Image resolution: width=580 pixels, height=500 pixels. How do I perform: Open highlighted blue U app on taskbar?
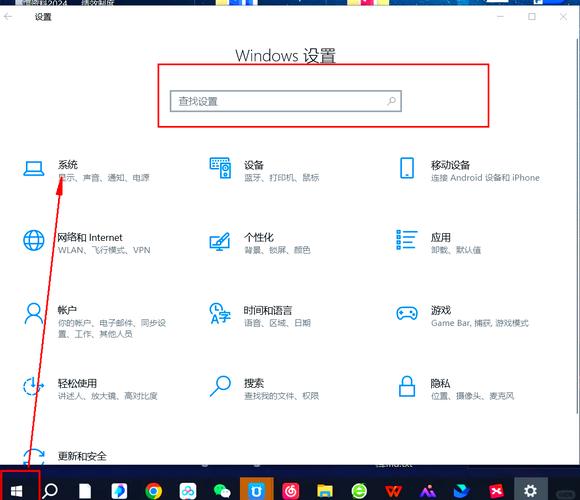(256, 490)
